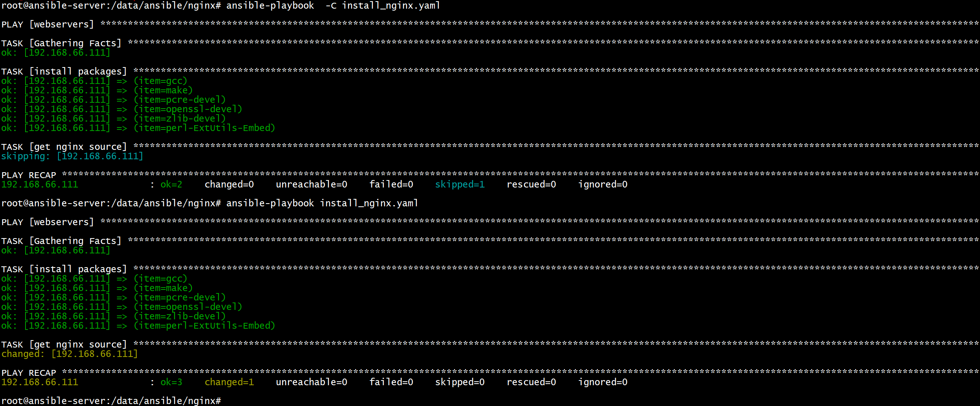980x406 pixels.
Task: Click 'TASK [get nginx source]' above the changed line
Action: click(x=64, y=344)
